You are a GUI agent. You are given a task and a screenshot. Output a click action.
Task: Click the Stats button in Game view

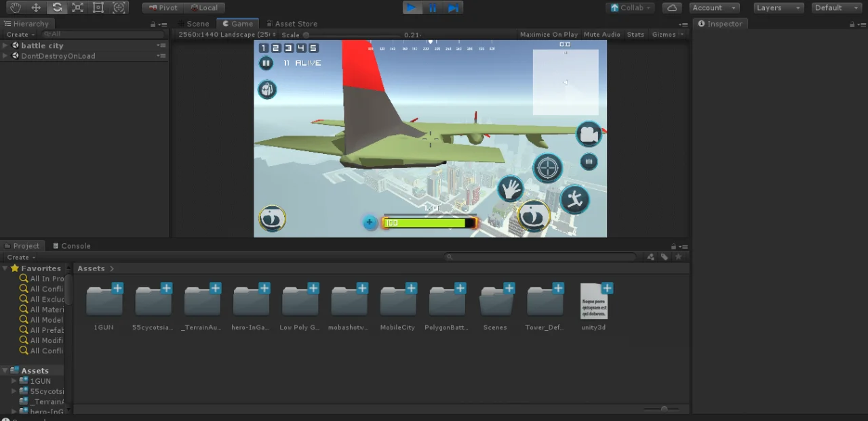(635, 35)
